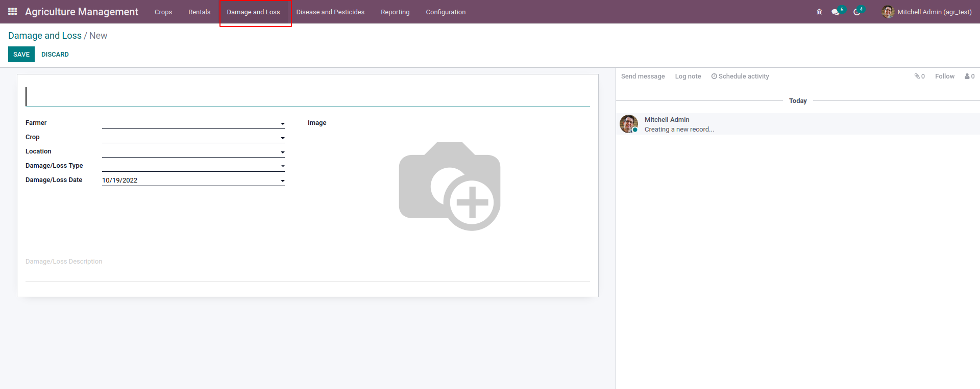
Task: Open the apps grid menu icon
Action: point(13,11)
